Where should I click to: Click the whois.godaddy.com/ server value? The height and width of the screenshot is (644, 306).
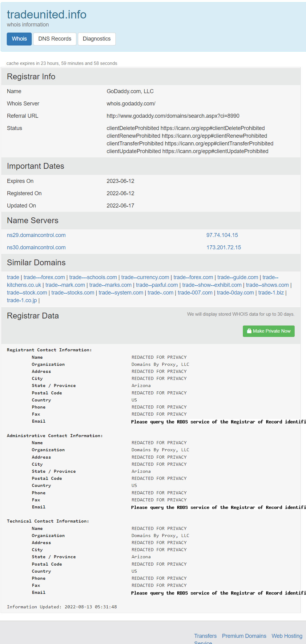131,104
